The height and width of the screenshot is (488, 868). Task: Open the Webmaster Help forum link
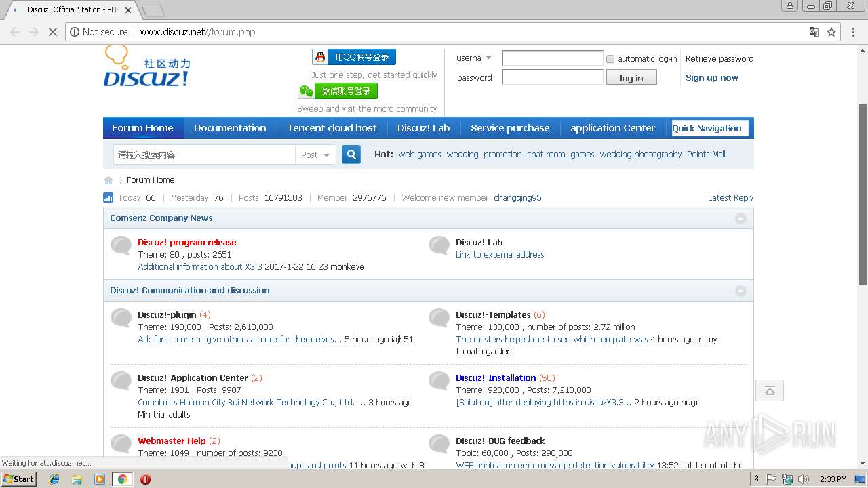point(172,441)
